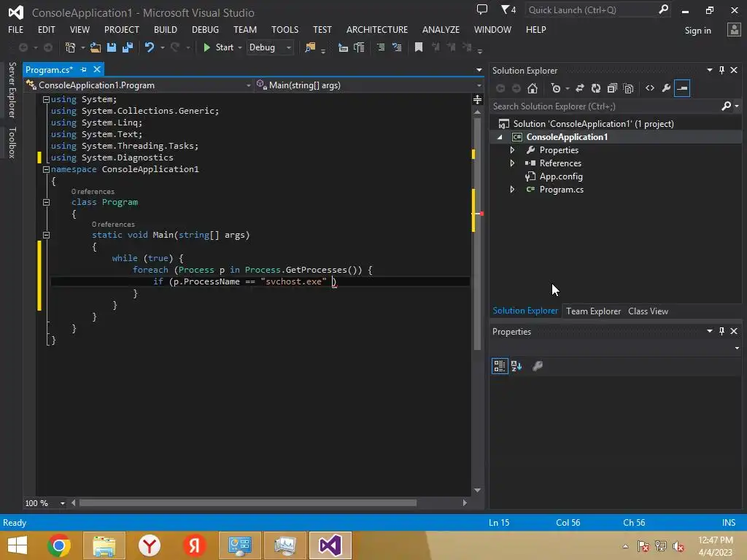The image size is (747, 560).
Task: Open the Debug configuration dropdown
Action: 270,47
